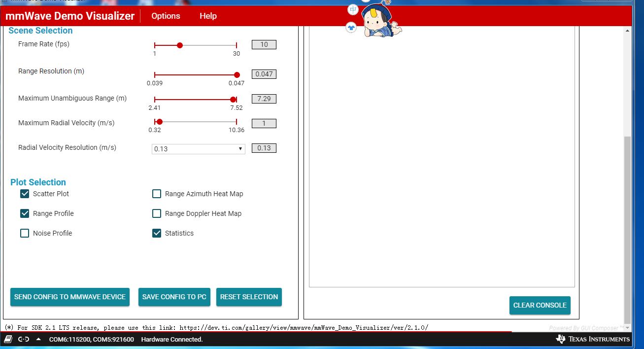Click the Plot Selection heading
This screenshot has height=349, width=644.
(x=38, y=182)
